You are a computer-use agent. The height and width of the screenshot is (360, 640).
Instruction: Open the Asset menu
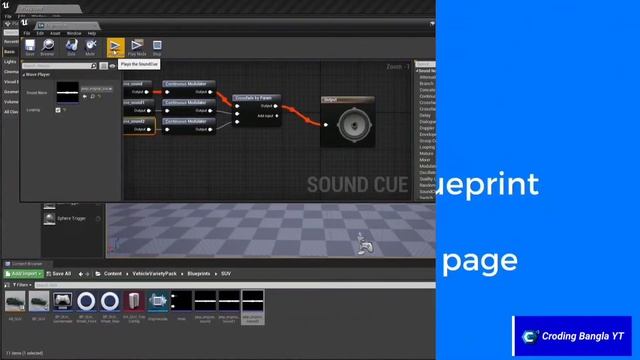click(55, 33)
